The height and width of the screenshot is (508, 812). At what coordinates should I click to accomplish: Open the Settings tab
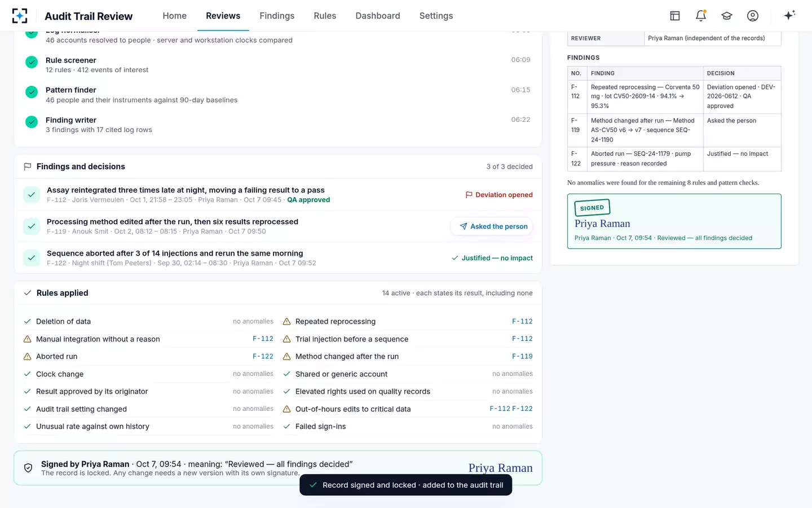pos(436,16)
